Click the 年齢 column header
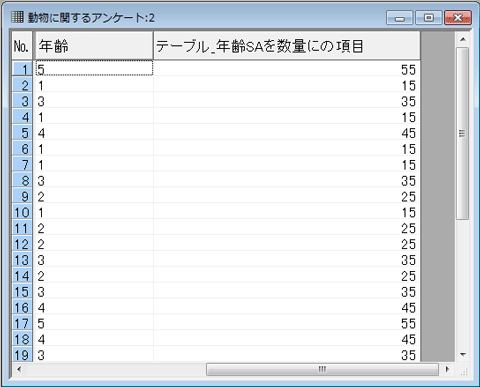Image resolution: width=480 pixels, height=387 pixels. pos(94,46)
